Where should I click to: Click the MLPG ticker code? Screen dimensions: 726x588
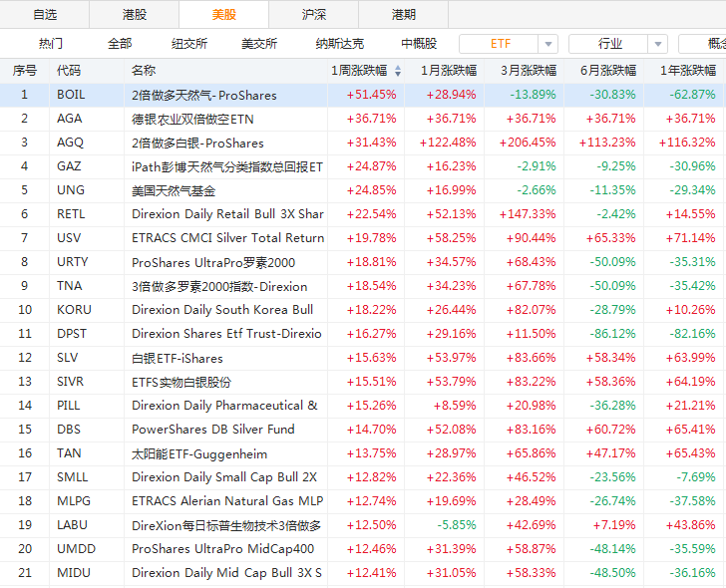pyautogui.click(x=73, y=501)
